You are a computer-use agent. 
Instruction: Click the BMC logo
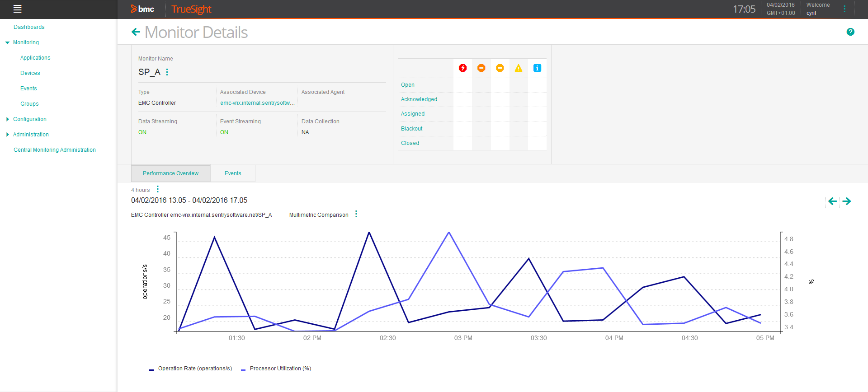coord(142,9)
